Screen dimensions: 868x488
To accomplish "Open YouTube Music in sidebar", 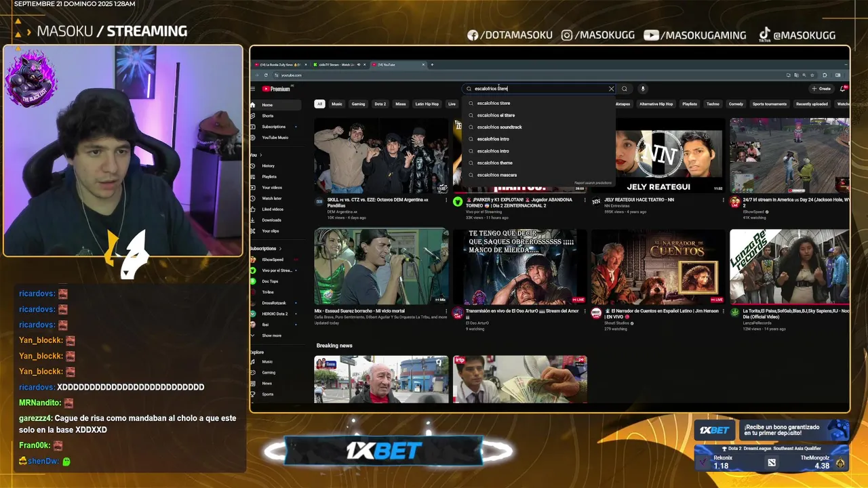I will click(x=275, y=138).
